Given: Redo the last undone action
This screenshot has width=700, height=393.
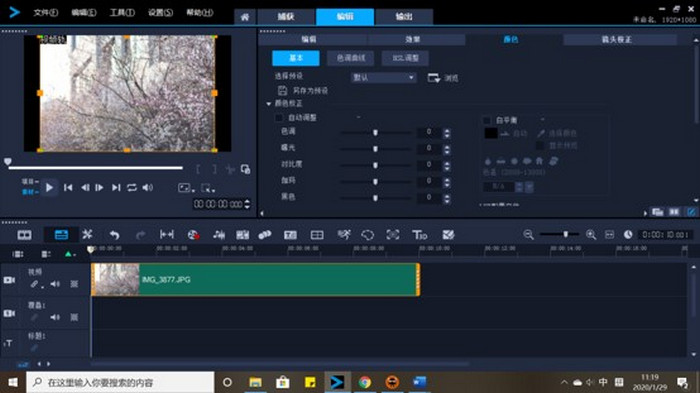Looking at the screenshot, I should 140,235.
